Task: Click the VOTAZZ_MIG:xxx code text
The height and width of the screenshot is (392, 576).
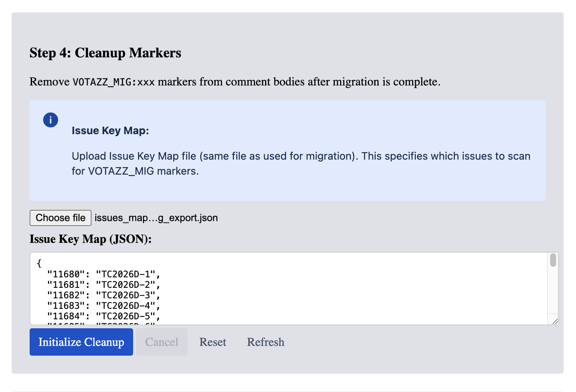Action: pos(114,82)
